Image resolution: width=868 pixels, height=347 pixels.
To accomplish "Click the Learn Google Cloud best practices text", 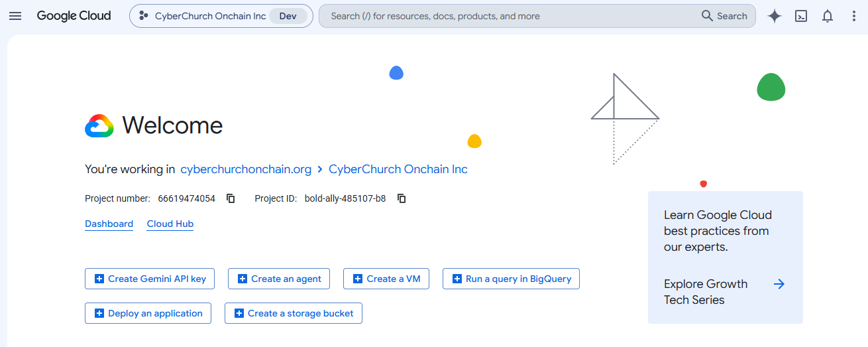I will (x=718, y=231).
